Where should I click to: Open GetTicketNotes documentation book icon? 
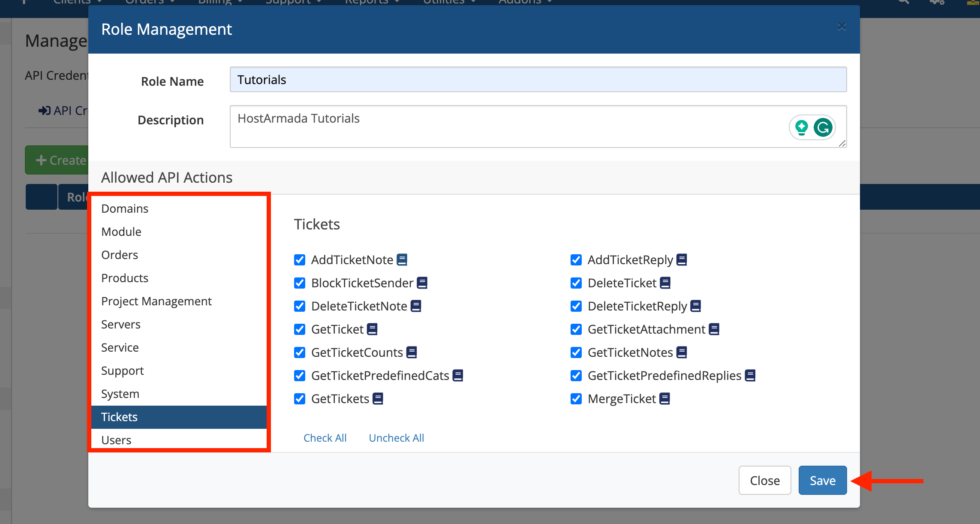[x=682, y=352]
